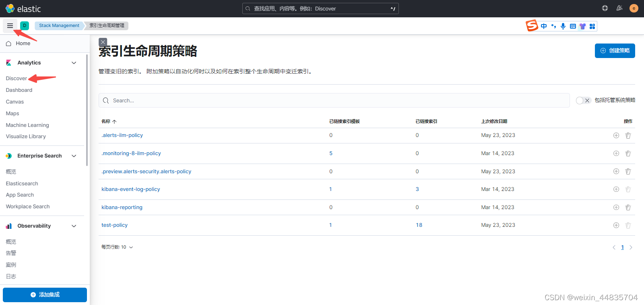Delete the kibana-reporting policy
Viewport: 644px width, 305px height.
[x=628, y=207]
